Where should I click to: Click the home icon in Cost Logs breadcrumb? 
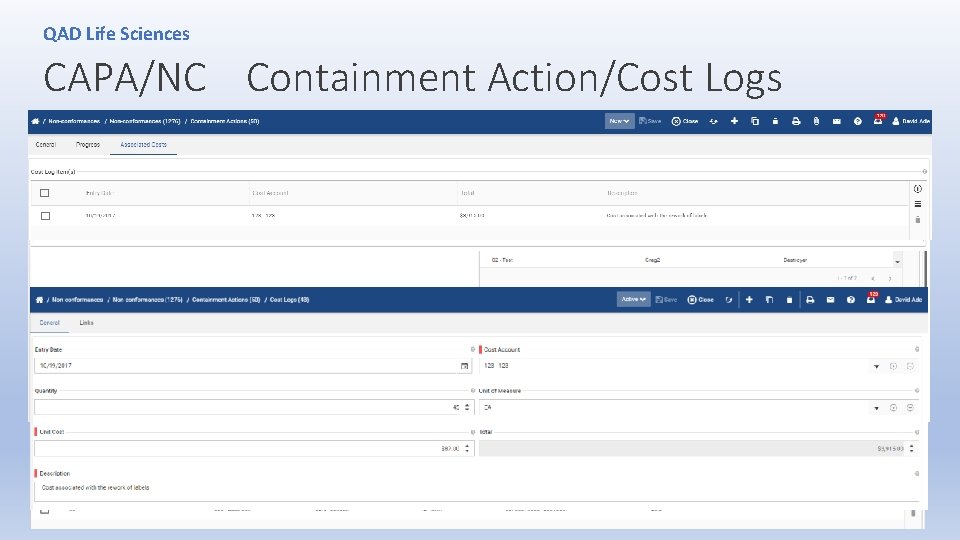point(39,300)
